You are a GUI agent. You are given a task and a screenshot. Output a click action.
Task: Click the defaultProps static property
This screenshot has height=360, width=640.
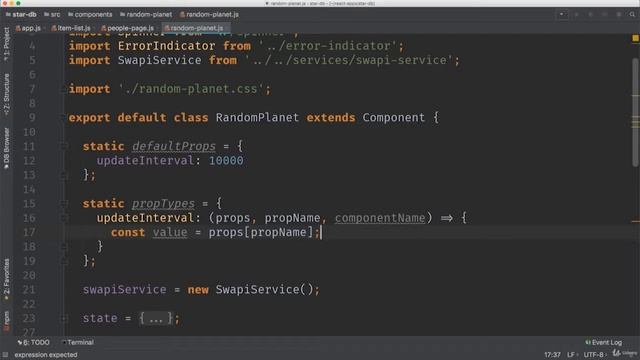tap(173, 146)
